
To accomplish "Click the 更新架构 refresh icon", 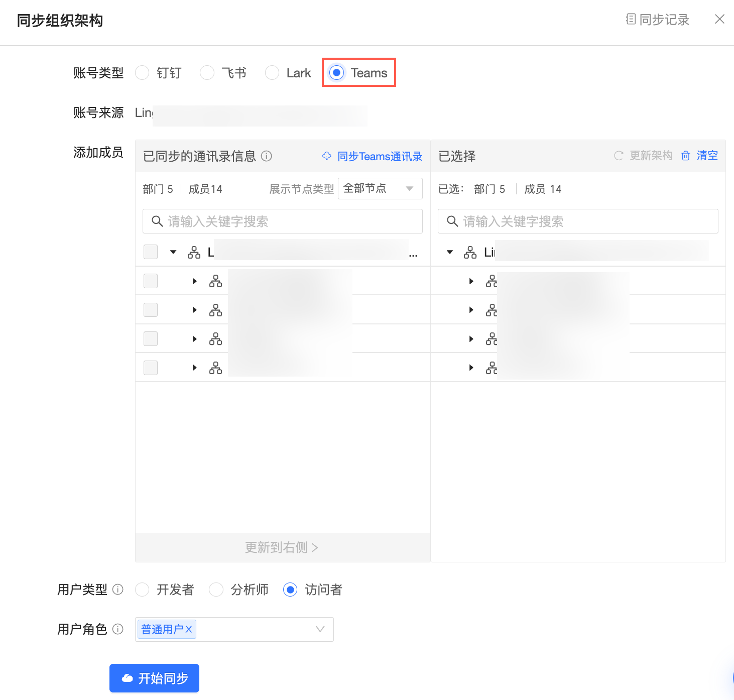I will pos(619,156).
